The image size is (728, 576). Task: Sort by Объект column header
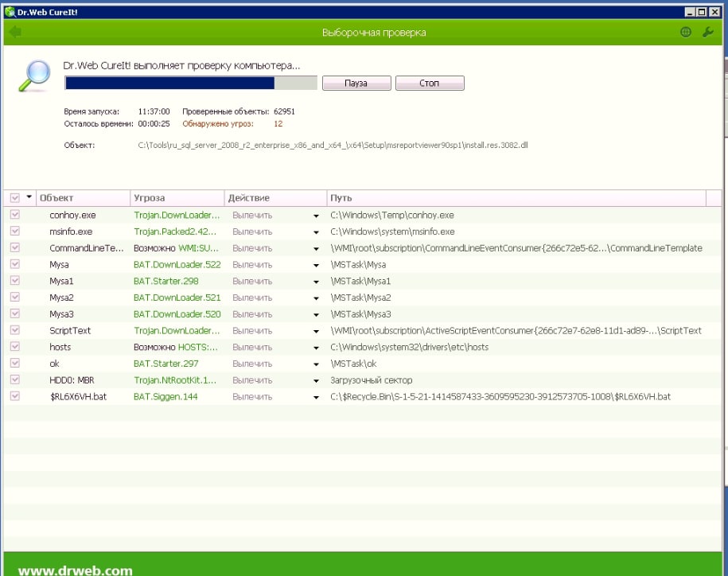tap(83, 198)
